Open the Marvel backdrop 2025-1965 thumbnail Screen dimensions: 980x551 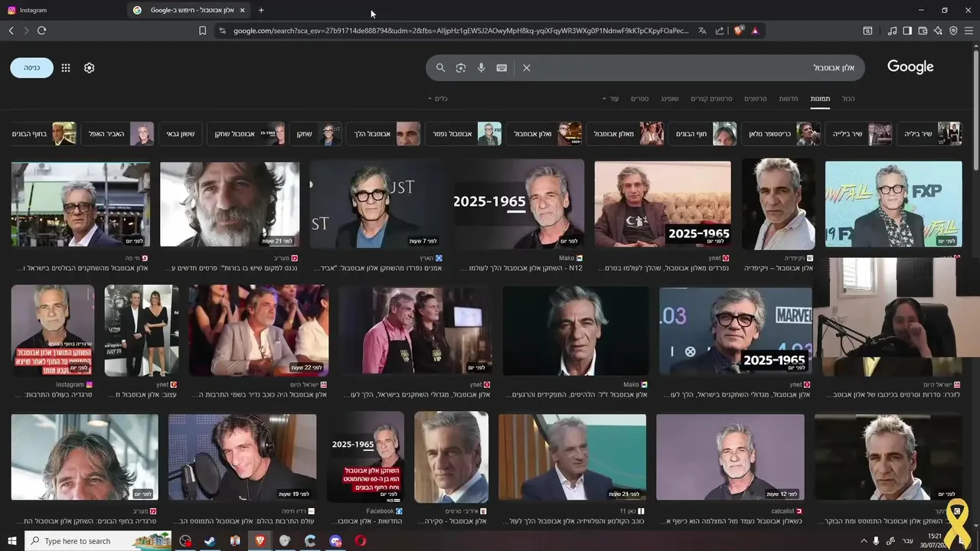(x=736, y=331)
